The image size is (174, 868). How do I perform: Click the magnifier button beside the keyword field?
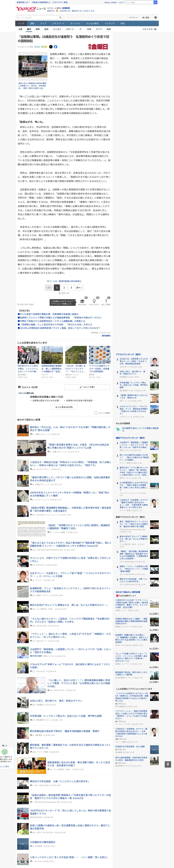pos(60,18)
